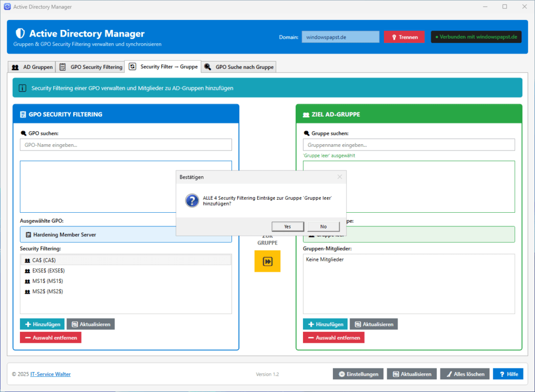Click 'Auswahl entfernen' under the GPO panel
This screenshot has height=392, width=535.
50,337
